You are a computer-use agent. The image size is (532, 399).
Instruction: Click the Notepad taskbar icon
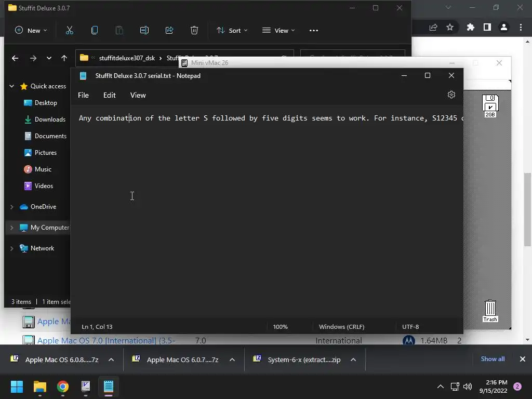pyautogui.click(x=109, y=387)
